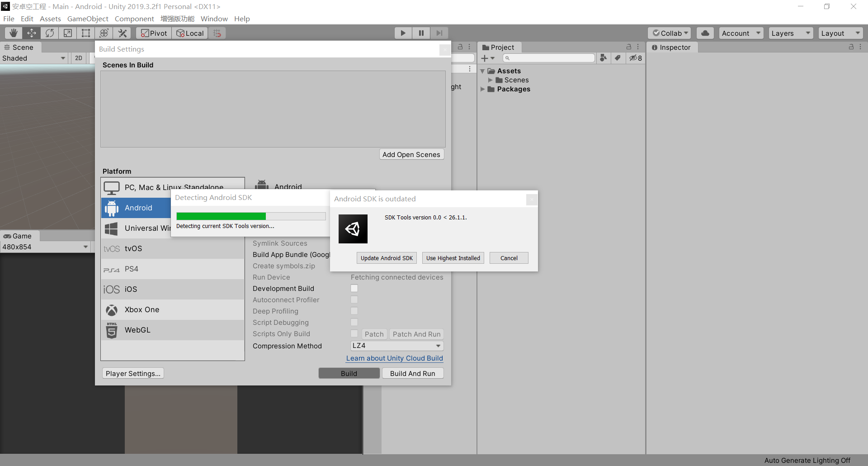The image size is (868, 466).
Task: Open the Account dropdown
Action: 741,33
